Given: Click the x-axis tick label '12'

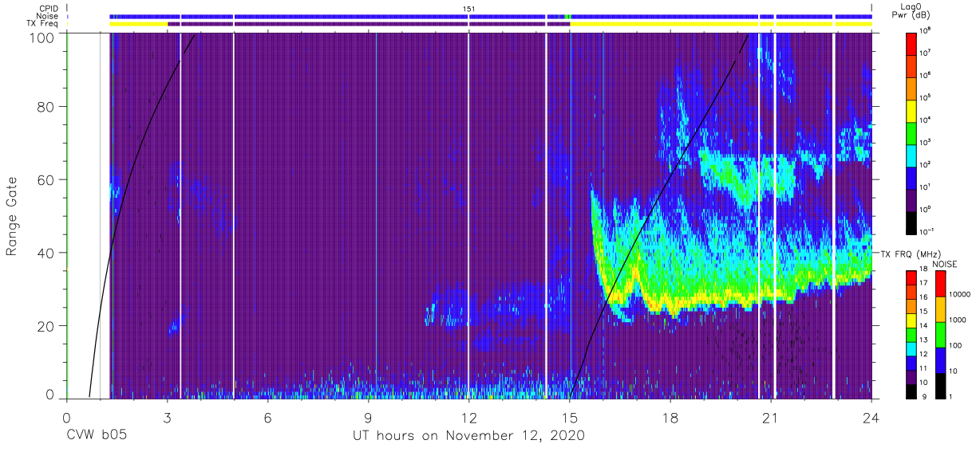Looking at the screenshot, I should [x=469, y=416].
